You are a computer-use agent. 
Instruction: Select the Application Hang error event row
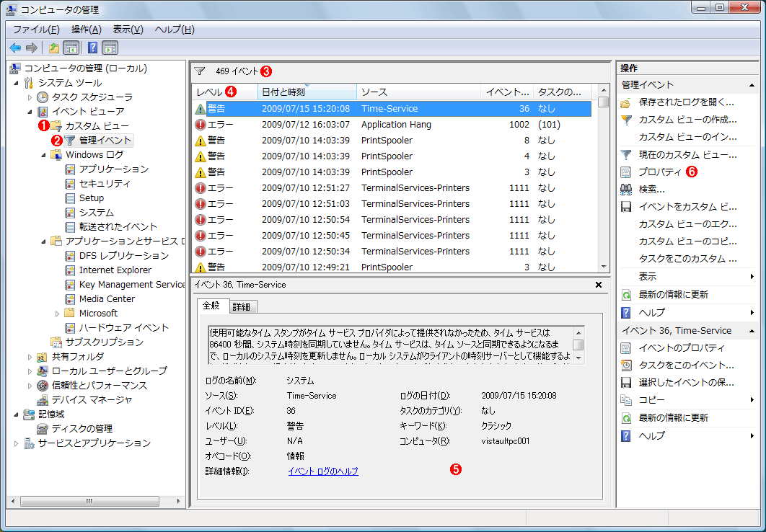(395, 124)
